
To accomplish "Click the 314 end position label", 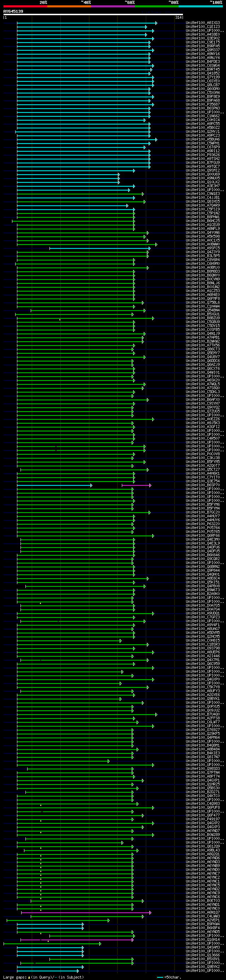I will (x=178, y=18).
